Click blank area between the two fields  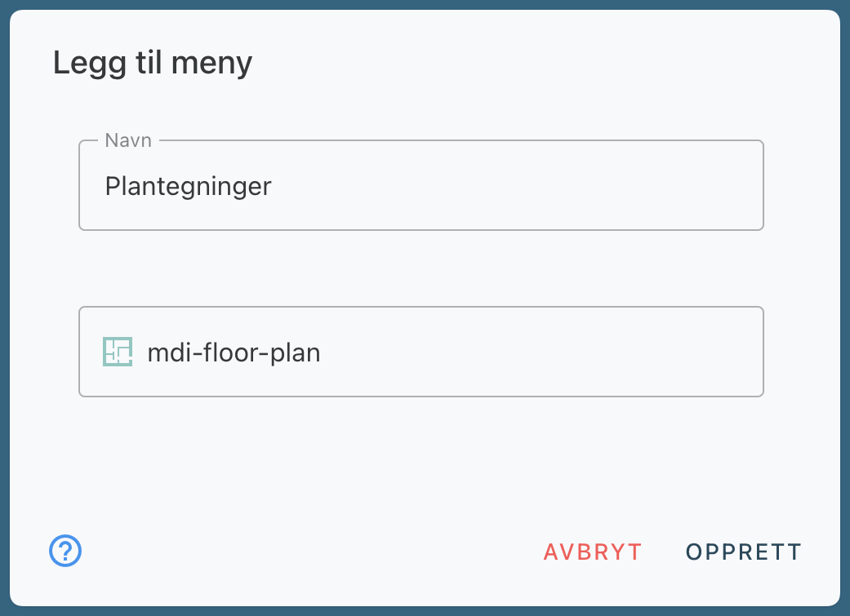[x=421, y=269]
